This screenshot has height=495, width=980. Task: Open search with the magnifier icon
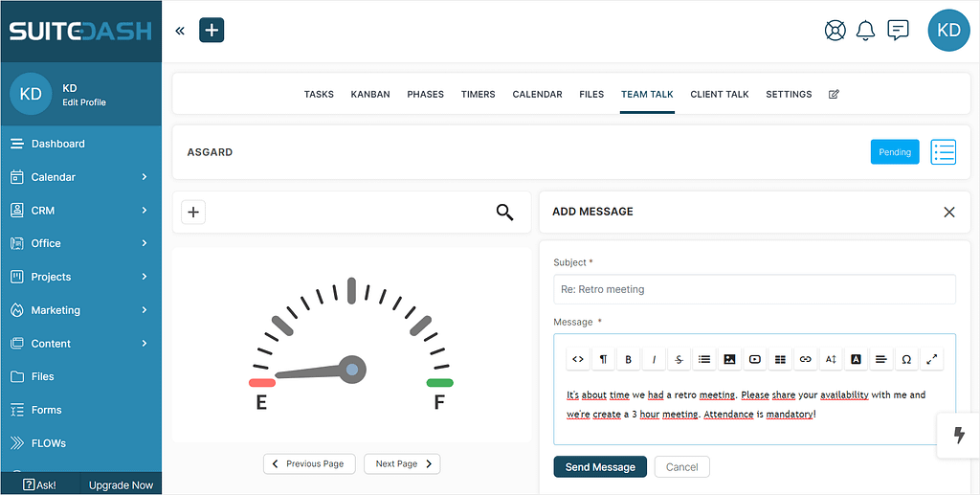click(505, 213)
